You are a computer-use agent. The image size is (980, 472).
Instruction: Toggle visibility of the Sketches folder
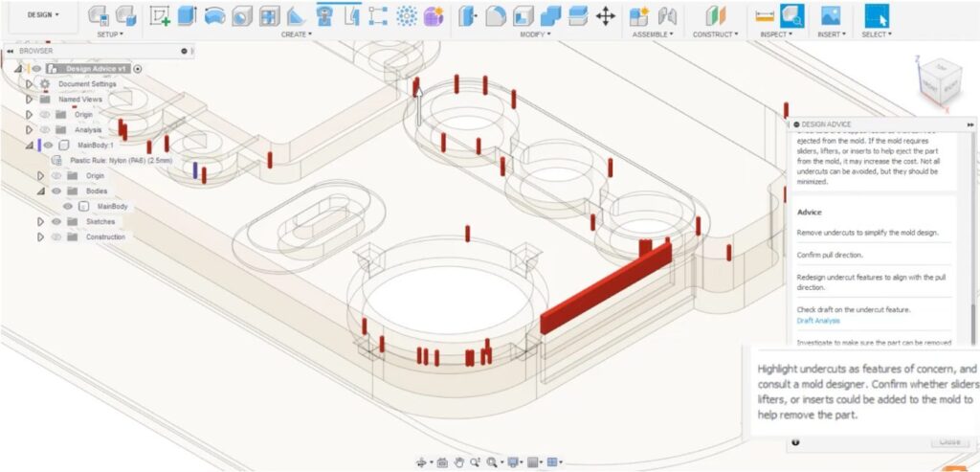click(x=56, y=221)
